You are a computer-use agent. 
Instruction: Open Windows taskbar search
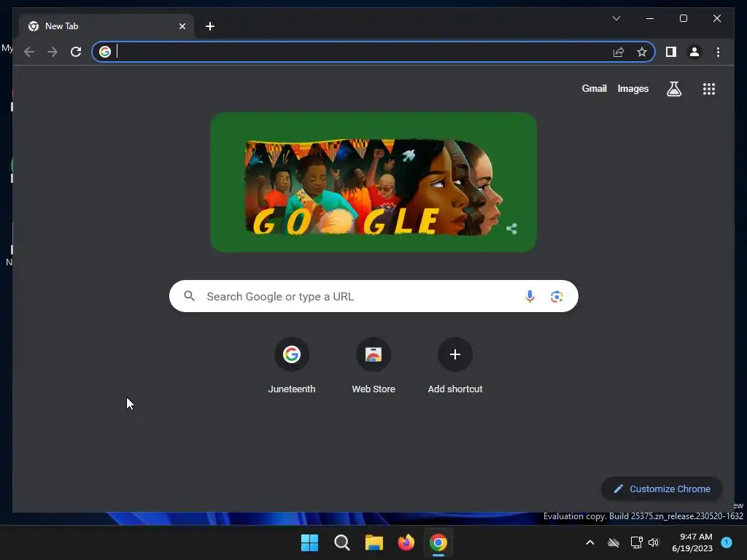pyautogui.click(x=342, y=542)
